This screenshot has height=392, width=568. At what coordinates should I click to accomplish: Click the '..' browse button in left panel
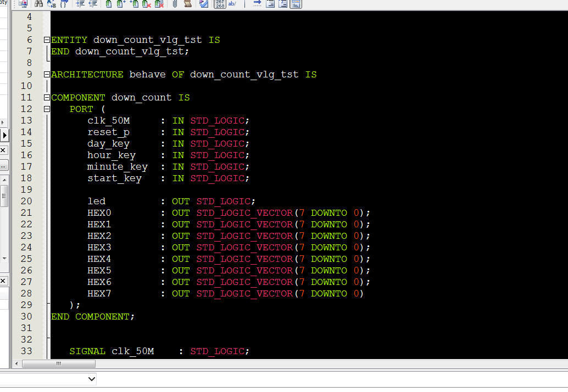(3, 165)
